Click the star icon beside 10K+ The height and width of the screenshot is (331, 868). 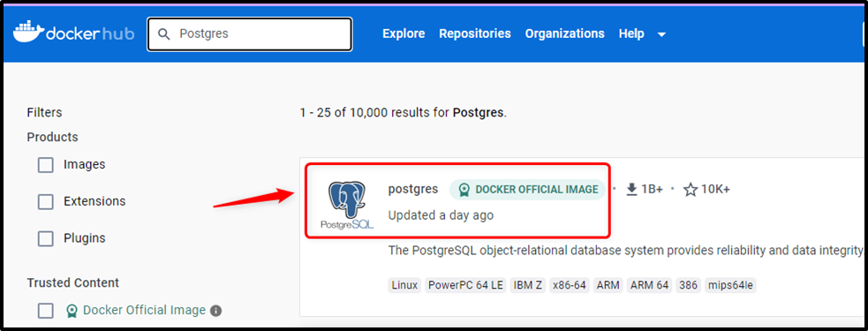(691, 190)
